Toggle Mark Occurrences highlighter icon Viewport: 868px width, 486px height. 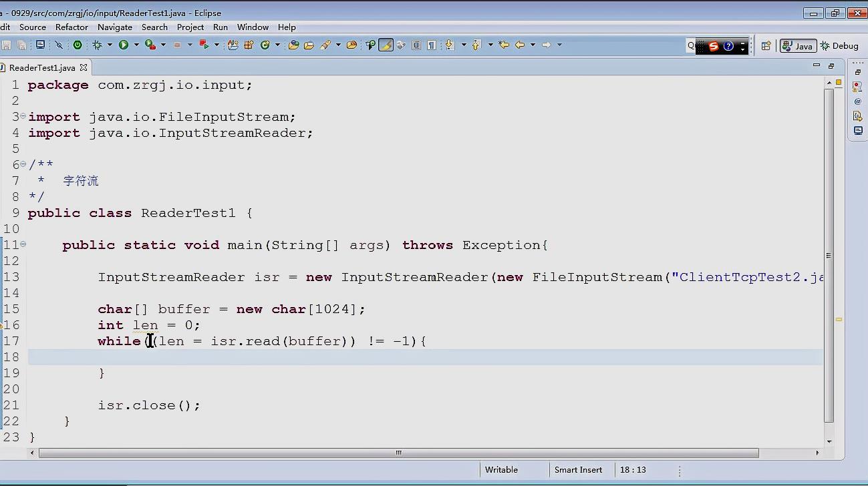tap(386, 45)
